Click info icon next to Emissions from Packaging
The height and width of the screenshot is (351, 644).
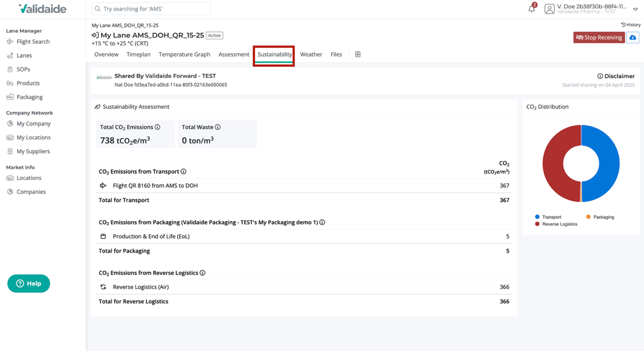322,222
